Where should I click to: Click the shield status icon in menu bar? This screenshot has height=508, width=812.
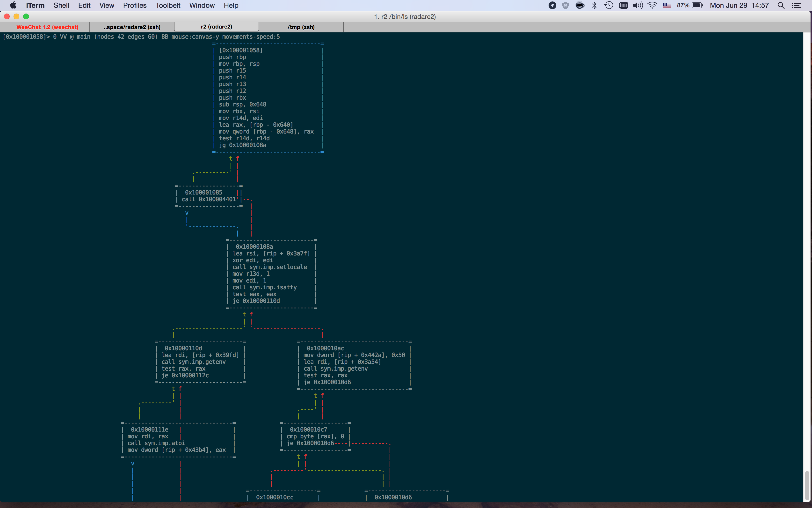tap(565, 5)
